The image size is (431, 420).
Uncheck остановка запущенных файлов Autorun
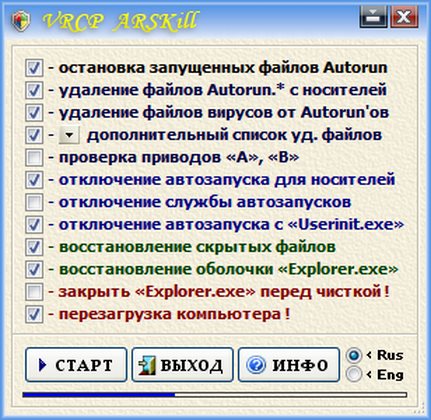(x=34, y=68)
